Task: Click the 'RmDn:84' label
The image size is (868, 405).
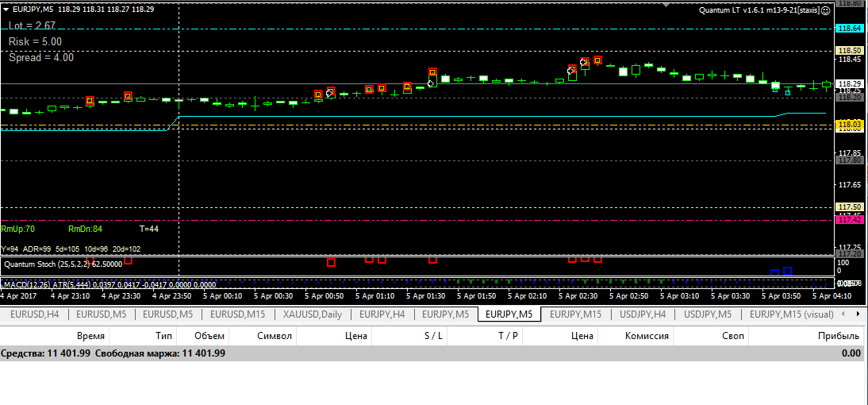Action: [x=85, y=228]
